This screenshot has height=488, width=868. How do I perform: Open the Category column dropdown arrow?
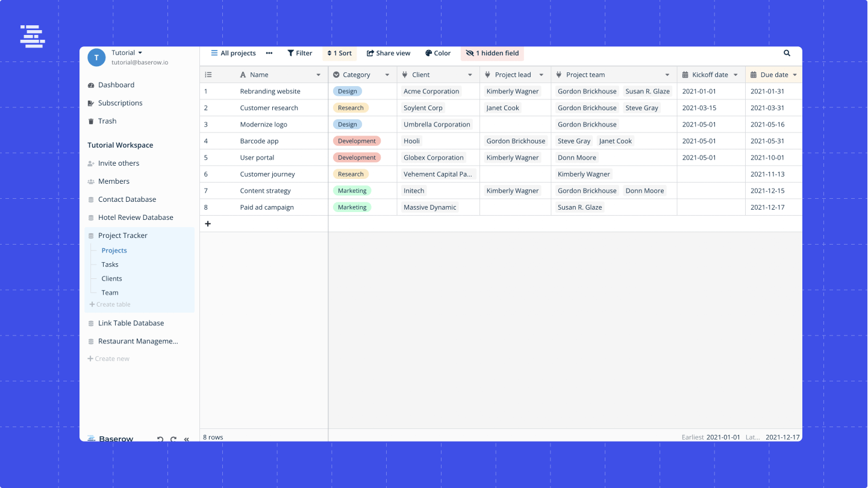(x=387, y=75)
